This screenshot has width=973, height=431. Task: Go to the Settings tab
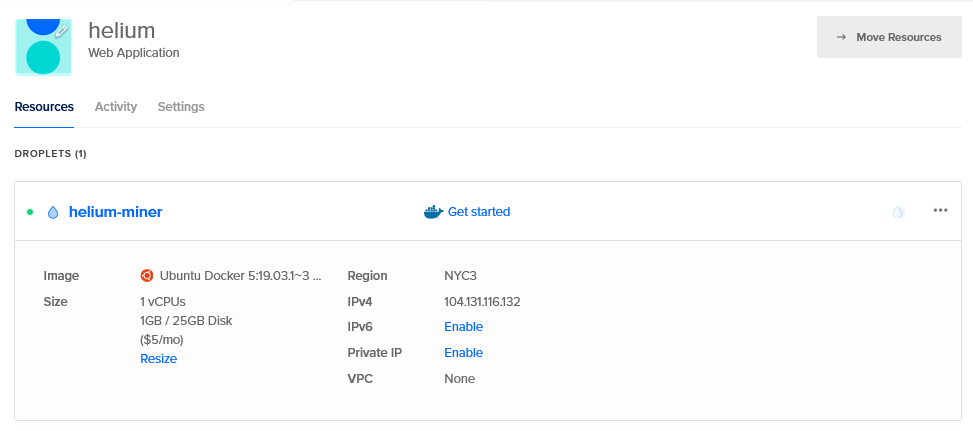tap(181, 107)
